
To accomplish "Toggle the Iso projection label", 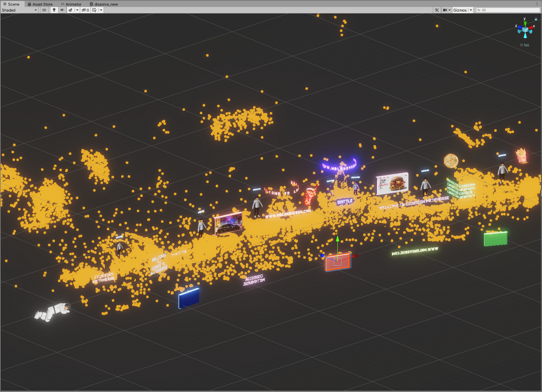I will (525, 45).
